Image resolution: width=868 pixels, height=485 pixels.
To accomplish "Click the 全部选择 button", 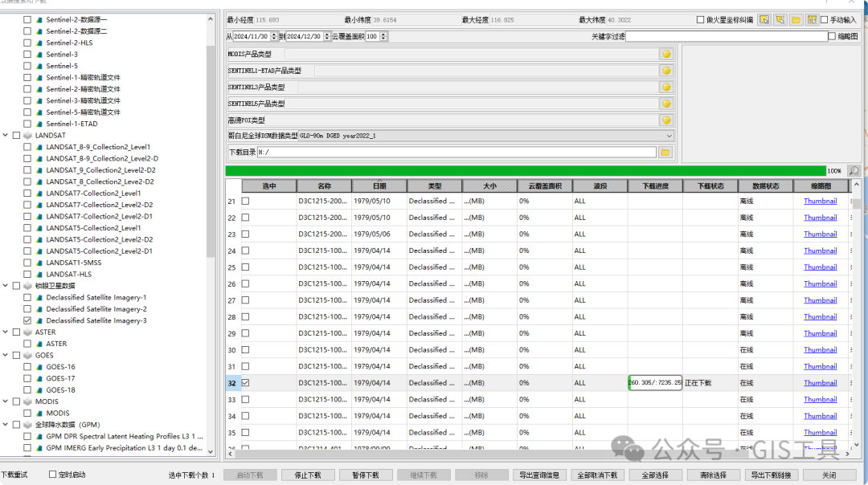I will [656, 475].
